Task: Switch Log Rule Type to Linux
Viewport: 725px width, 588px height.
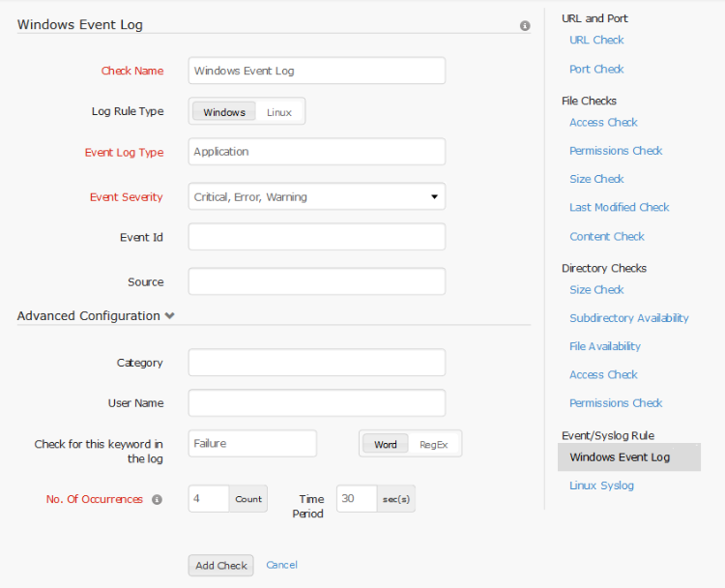Action: 279,112
